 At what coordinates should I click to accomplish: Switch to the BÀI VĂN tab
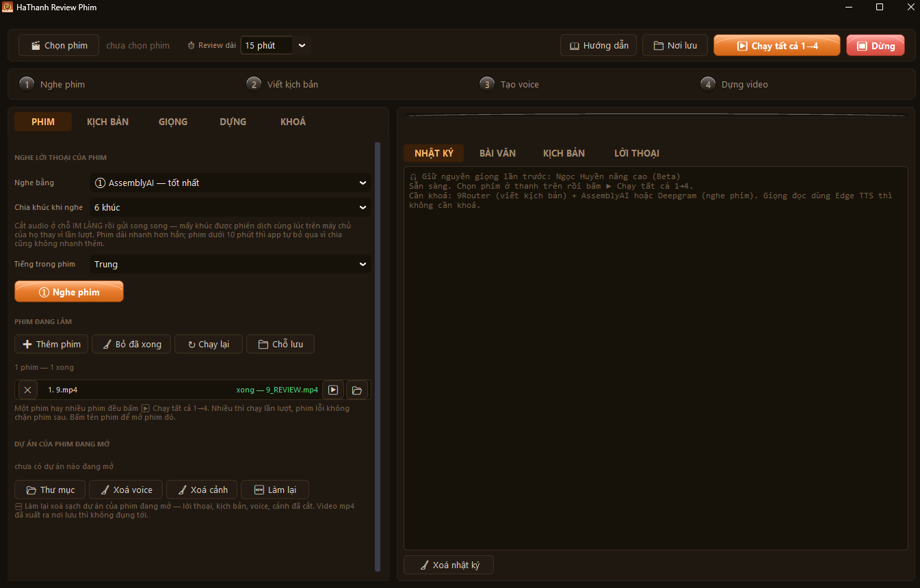click(x=497, y=153)
